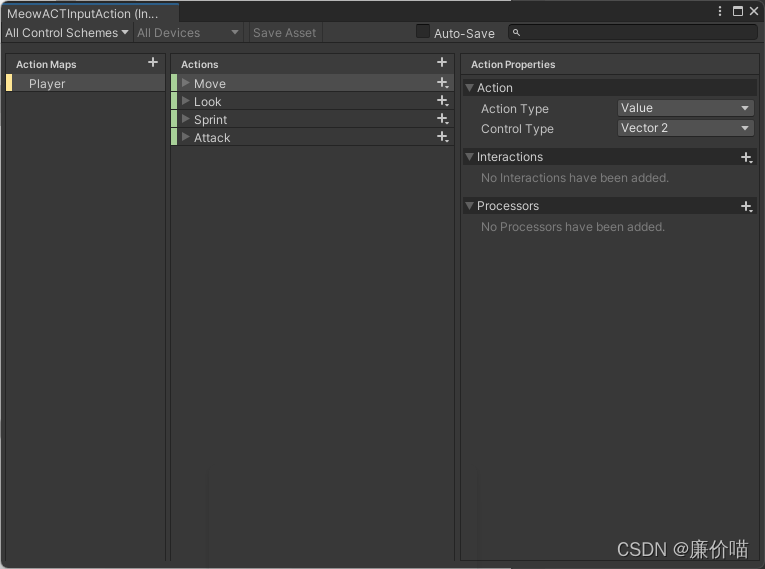This screenshot has height=569, width=765.
Task: Maximize the input actions window
Action: coord(738,11)
